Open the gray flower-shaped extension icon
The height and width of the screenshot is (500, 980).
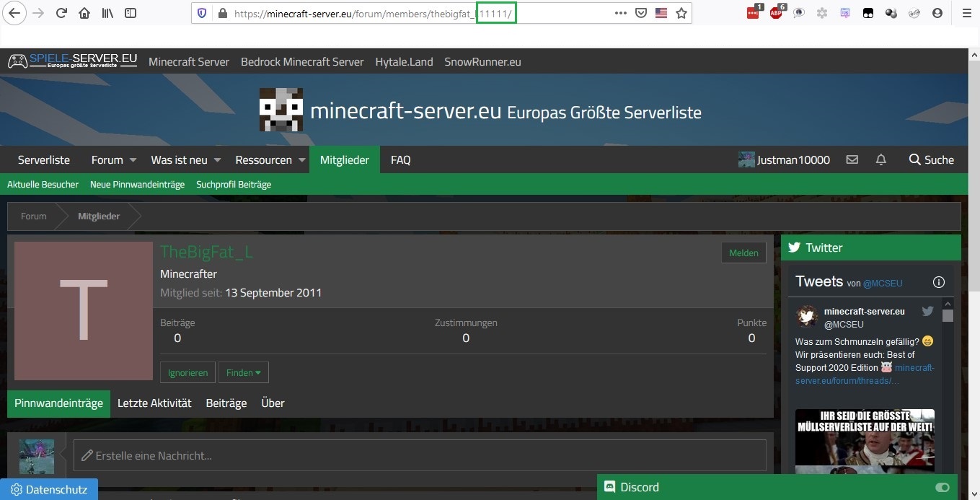click(x=822, y=13)
